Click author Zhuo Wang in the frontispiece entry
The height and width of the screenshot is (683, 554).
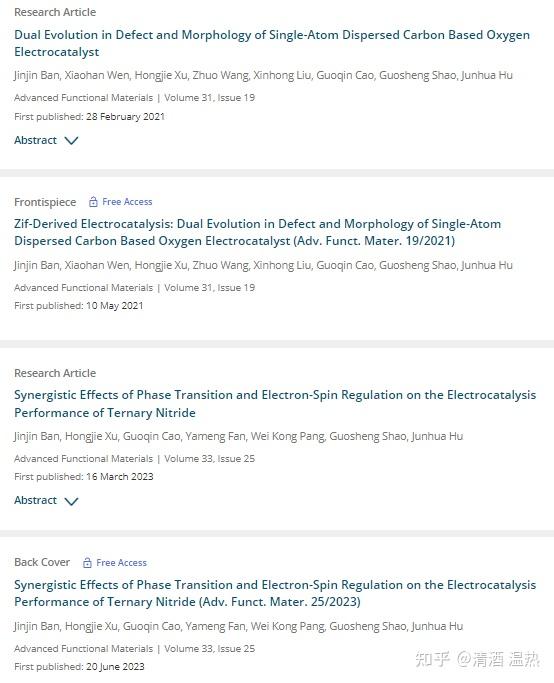click(x=220, y=265)
